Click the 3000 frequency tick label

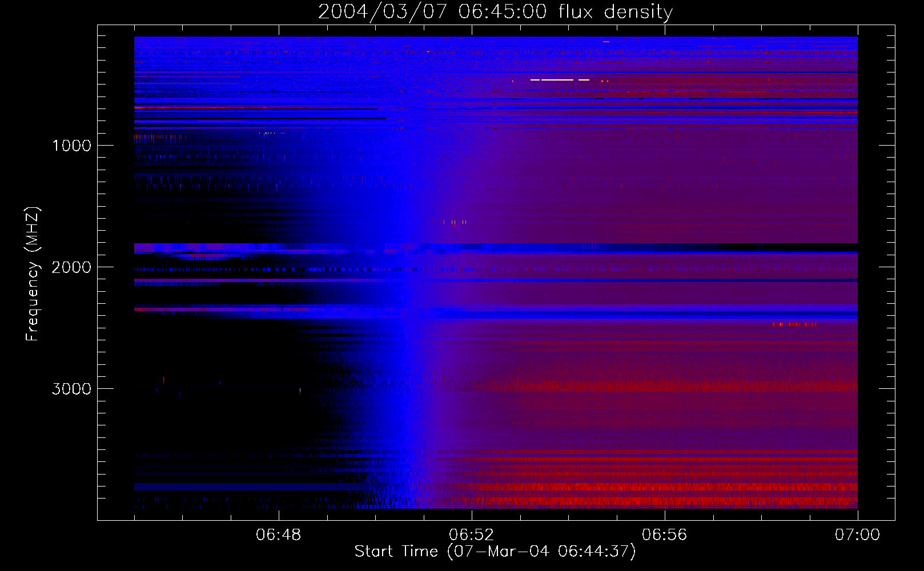point(71,389)
